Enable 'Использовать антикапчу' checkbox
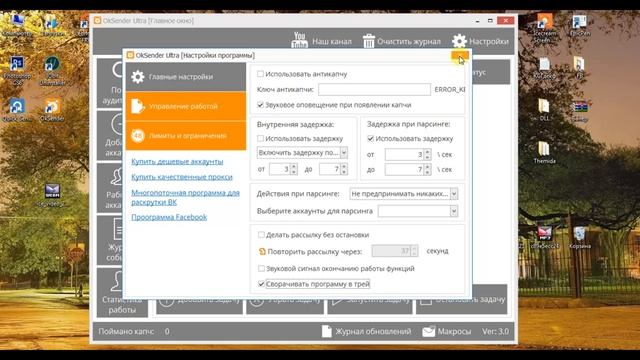Screen dimensions: 640x360 tap(260, 74)
